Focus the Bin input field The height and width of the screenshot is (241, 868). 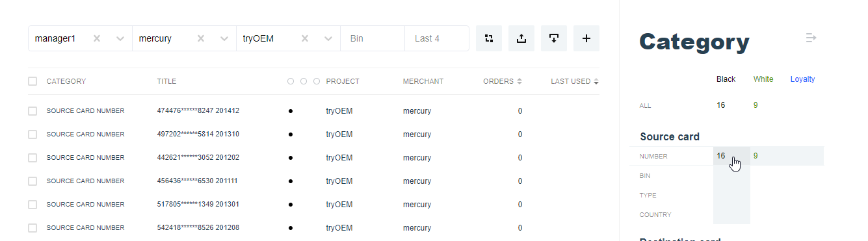click(x=373, y=38)
